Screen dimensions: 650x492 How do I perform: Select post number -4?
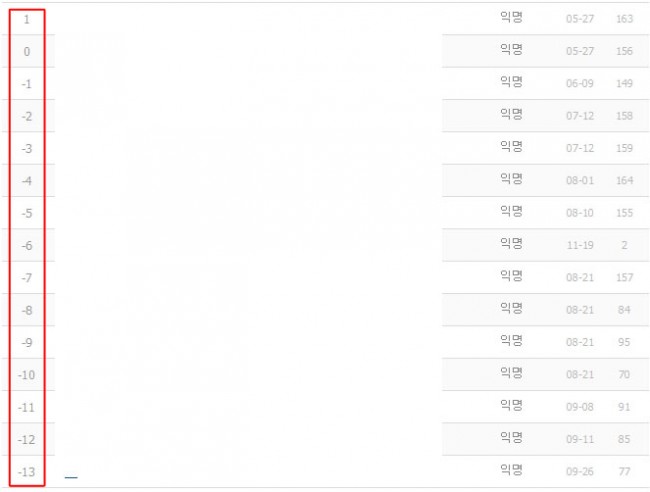click(x=26, y=181)
